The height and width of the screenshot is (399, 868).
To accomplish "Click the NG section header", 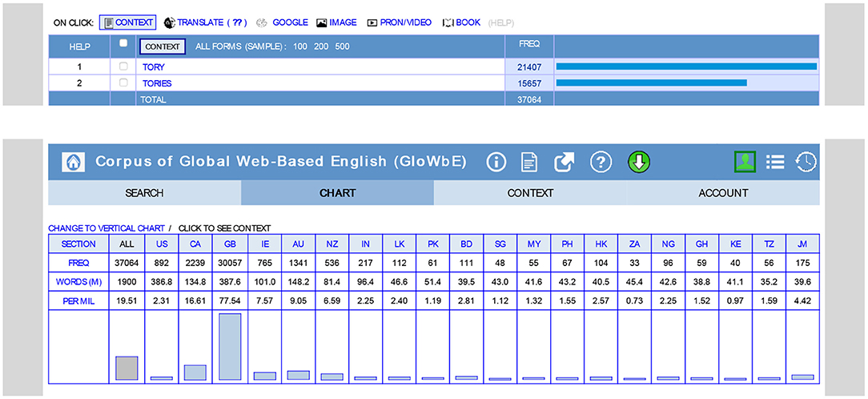I will coord(669,244).
